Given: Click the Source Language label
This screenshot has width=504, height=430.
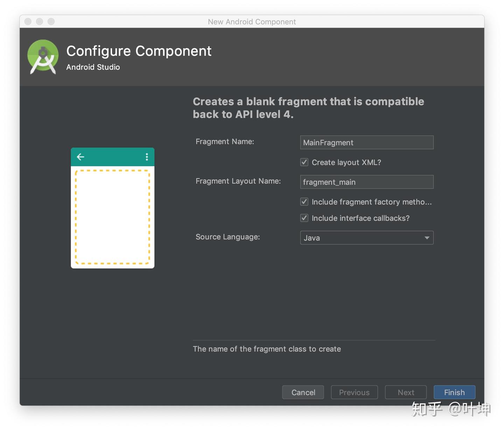Looking at the screenshot, I should (227, 237).
